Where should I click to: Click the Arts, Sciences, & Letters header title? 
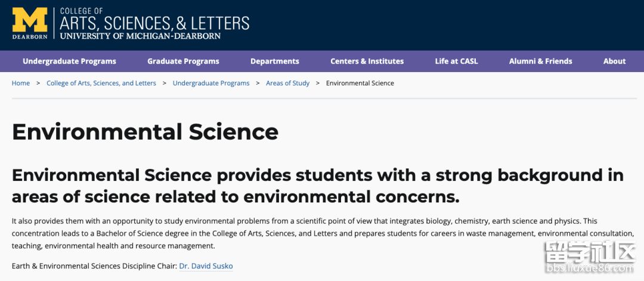tap(154, 23)
